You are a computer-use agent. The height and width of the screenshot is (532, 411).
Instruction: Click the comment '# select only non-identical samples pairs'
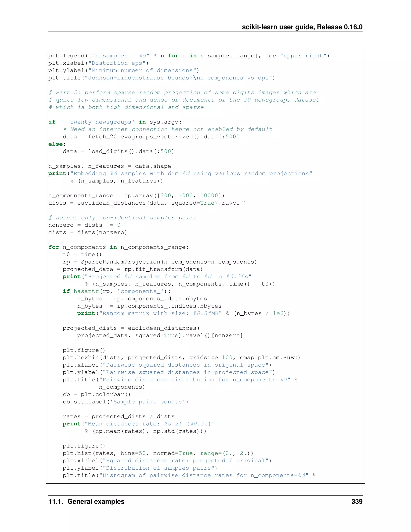point(122,218)
